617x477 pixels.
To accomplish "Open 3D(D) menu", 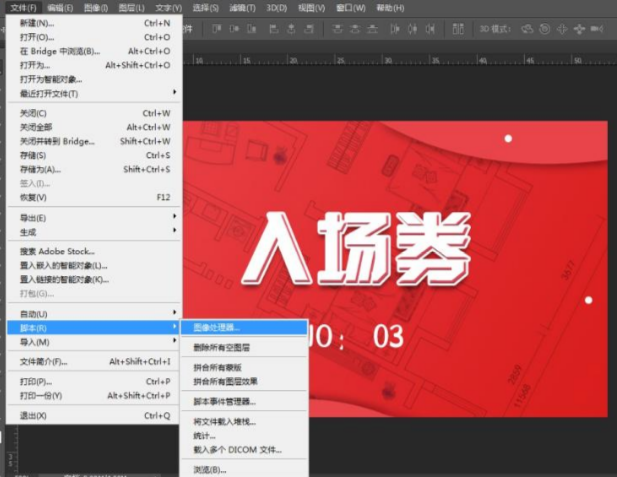I will point(277,8).
